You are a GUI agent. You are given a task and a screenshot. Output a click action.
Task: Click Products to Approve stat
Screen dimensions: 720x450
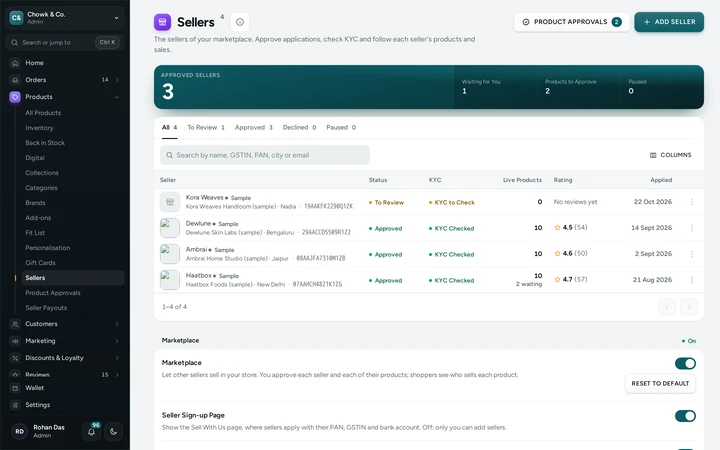click(579, 87)
